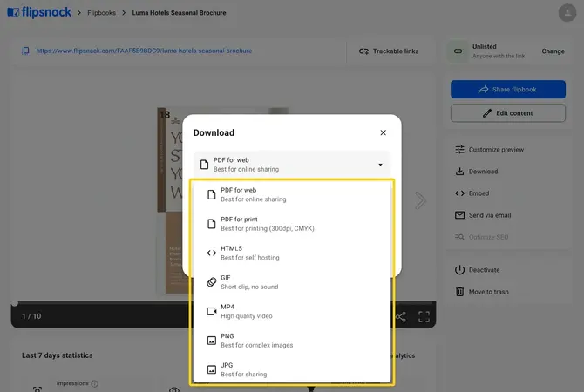Enter fullscreen in the player
The image size is (584, 392).
[x=424, y=317]
